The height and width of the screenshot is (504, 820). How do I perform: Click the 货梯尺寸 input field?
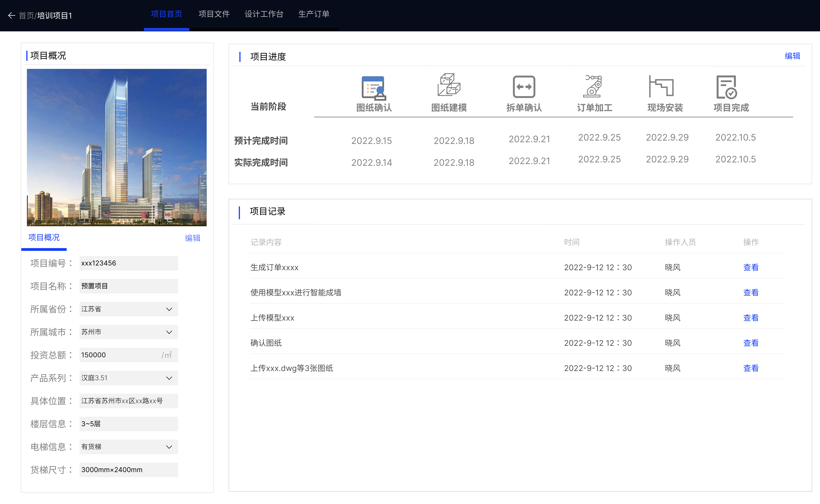pos(129,470)
